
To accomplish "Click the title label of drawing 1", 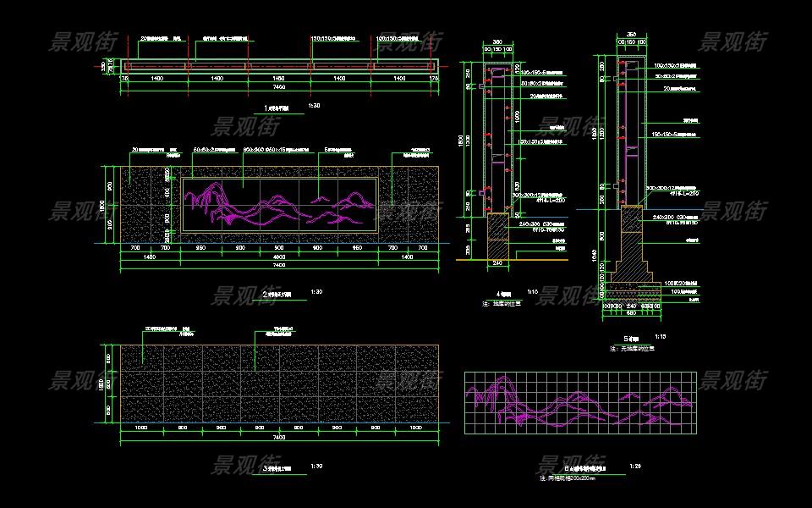I will tap(275, 108).
